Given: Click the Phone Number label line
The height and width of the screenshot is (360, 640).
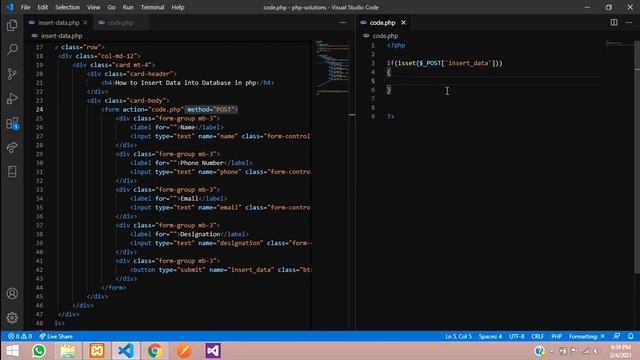Looking at the screenshot, I should pos(191,163).
